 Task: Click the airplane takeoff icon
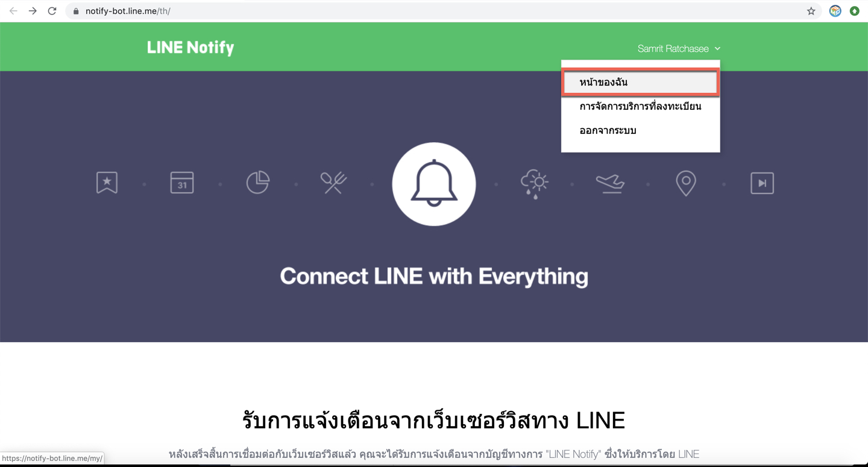[610, 183]
